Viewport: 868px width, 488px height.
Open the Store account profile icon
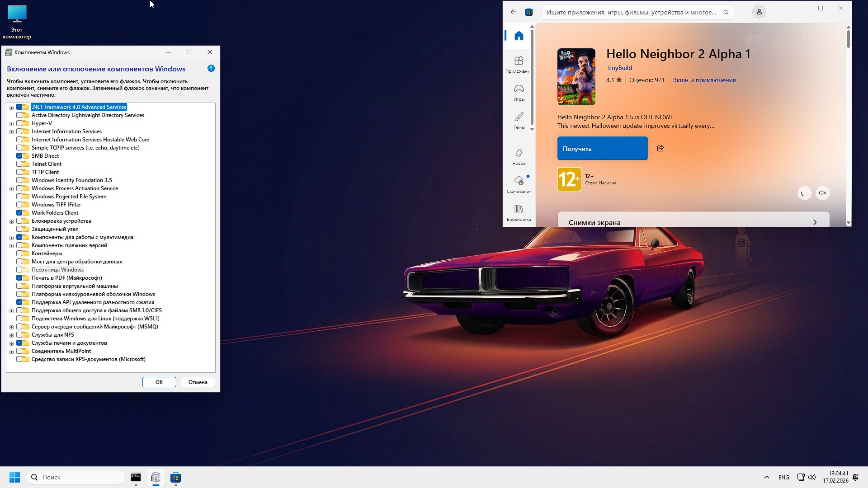click(x=759, y=12)
